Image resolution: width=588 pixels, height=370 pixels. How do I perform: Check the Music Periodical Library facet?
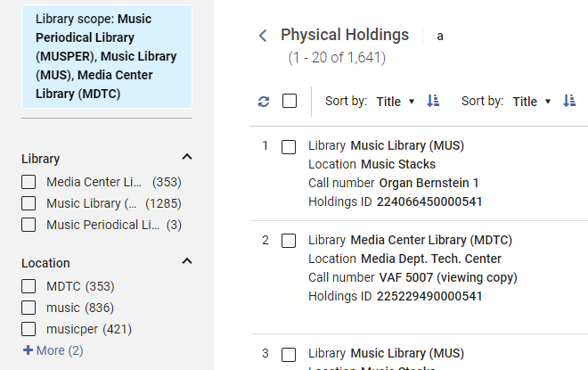29,225
